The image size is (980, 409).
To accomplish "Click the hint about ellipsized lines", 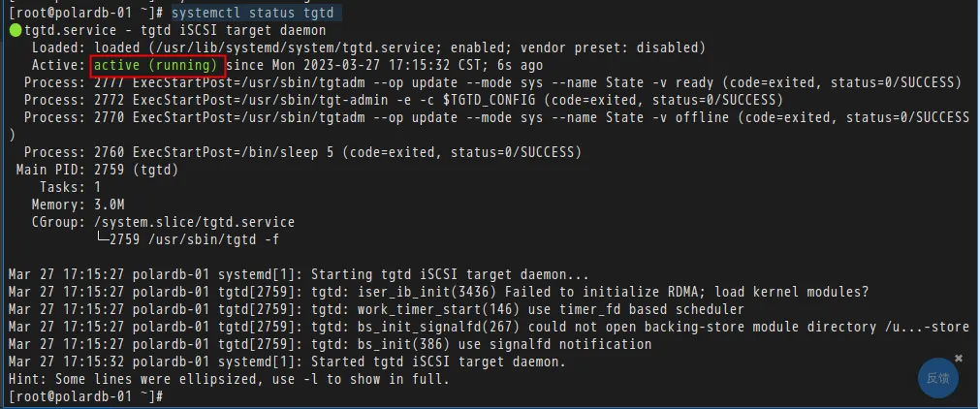I will click(x=229, y=379).
